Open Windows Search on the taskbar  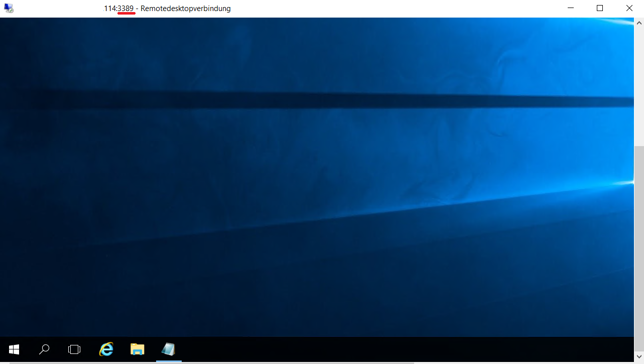click(44, 349)
